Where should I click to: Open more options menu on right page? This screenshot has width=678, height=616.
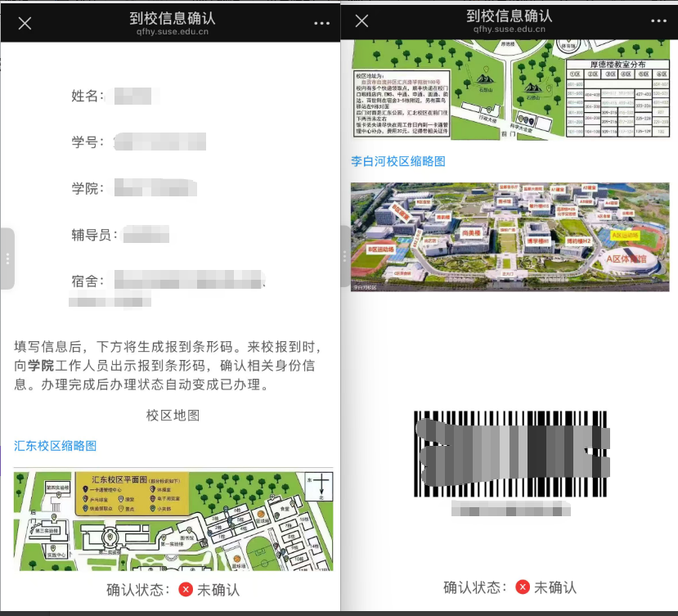658,20
